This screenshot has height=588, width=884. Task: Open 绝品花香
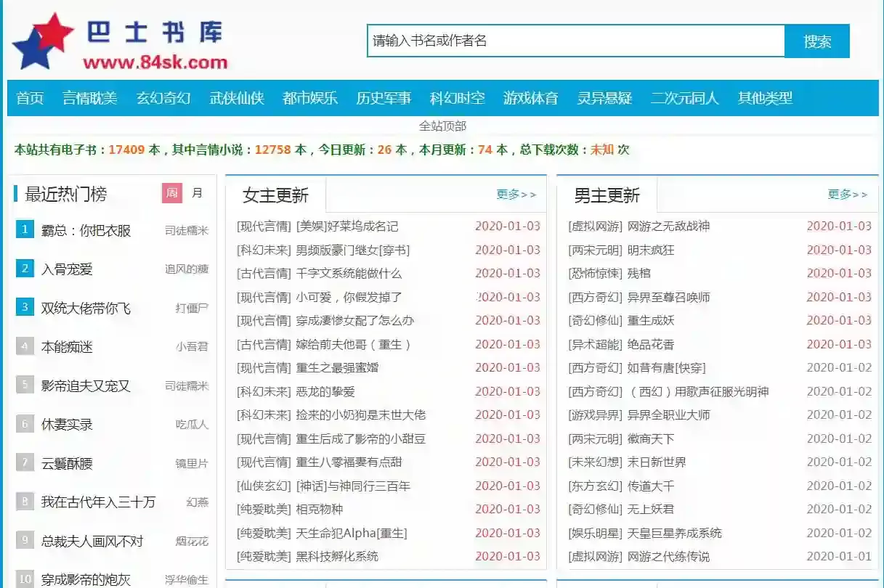pyautogui.click(x=651, y=344)
